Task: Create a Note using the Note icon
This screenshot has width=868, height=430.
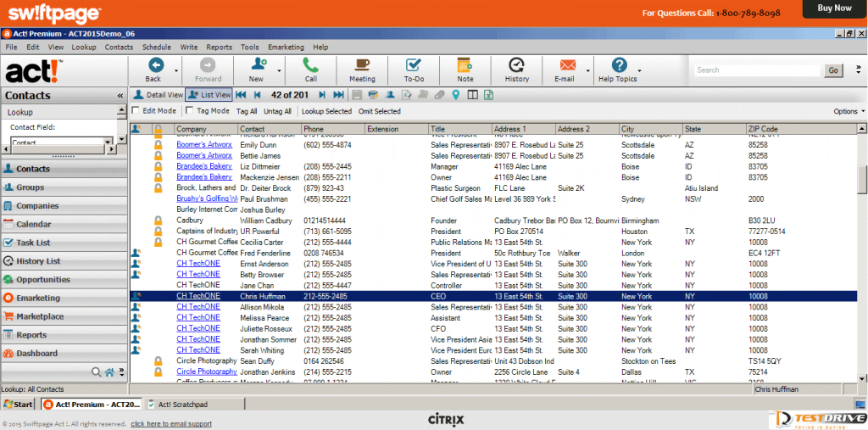Action: click(465, 65)
